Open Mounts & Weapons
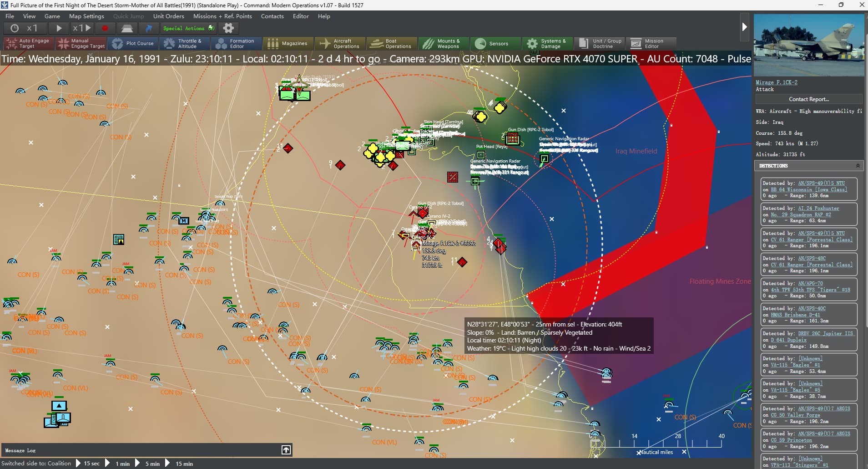Screen dimensions: 868x469 pyautogui.click(x=444, y=43)
